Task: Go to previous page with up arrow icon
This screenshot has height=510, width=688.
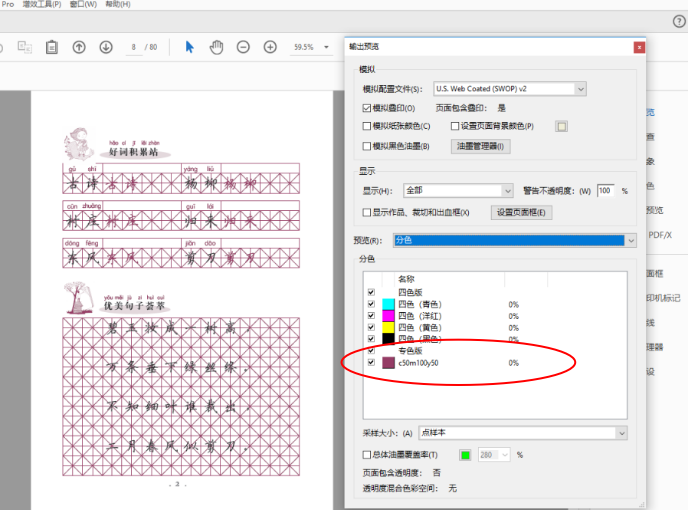Action: 79,47
